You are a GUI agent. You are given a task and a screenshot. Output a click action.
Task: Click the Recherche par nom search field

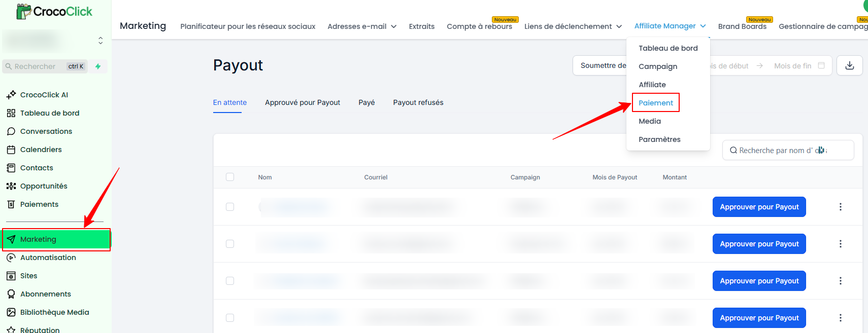[788, 150]
